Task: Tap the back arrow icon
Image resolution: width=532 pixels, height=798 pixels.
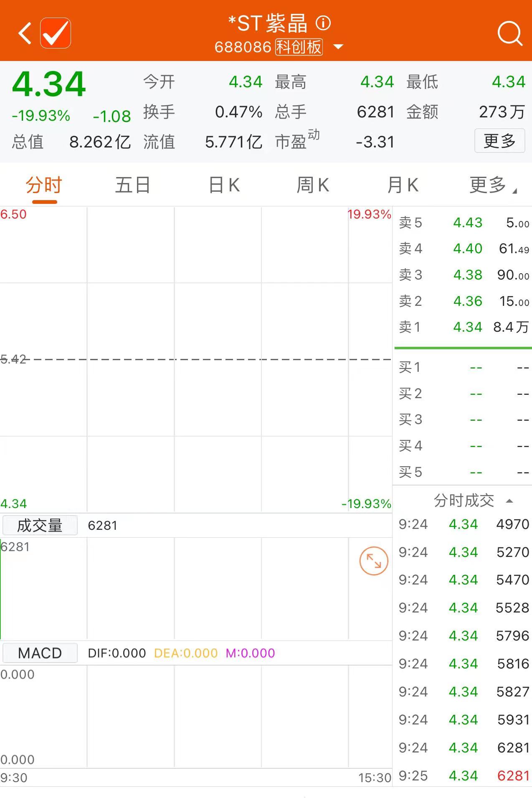Action: point(25,33)
